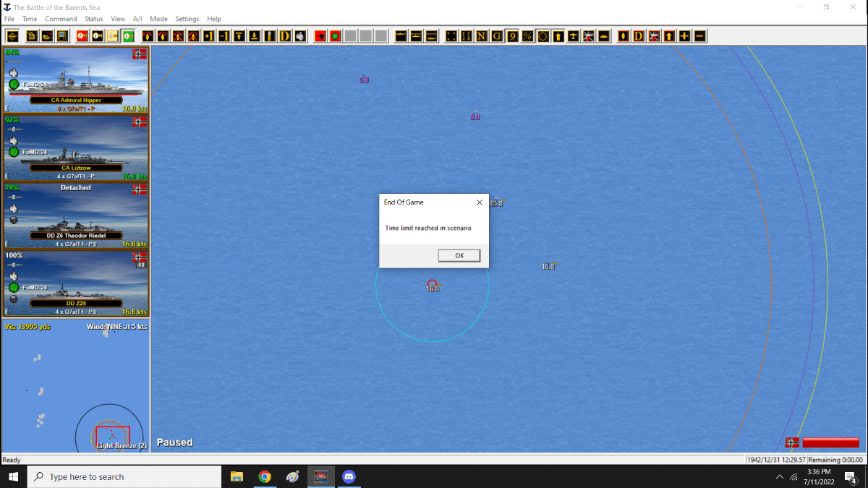Click the red icon with green checkmark

(335, 36)
